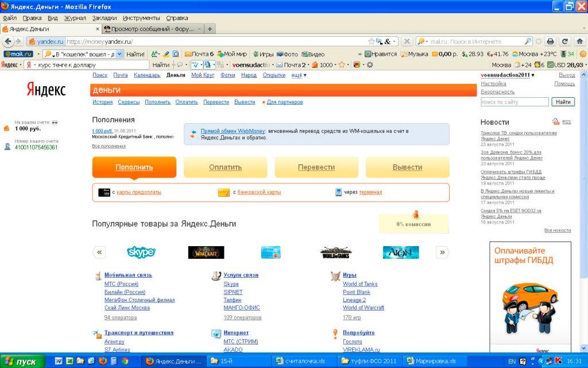The height and width of the screenshot is (368, 588).
Task: Select the Aion game logo
Action: pos(401,252)
